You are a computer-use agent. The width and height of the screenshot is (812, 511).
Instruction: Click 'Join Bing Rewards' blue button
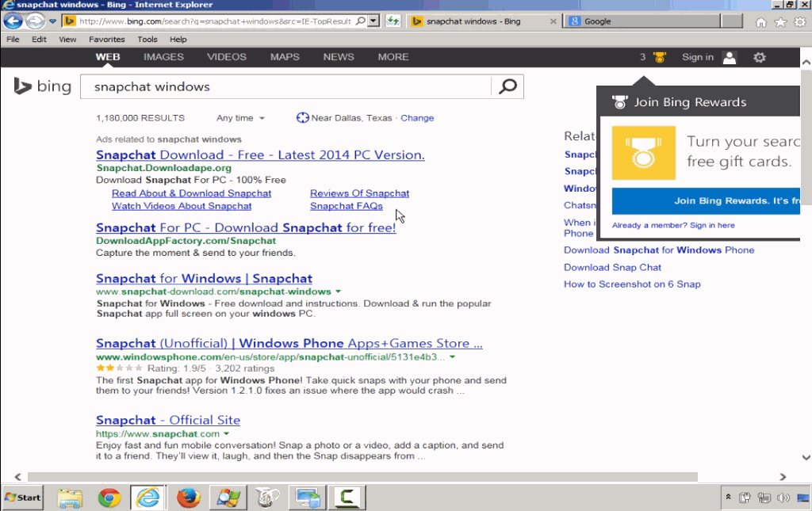pos(706,200)
